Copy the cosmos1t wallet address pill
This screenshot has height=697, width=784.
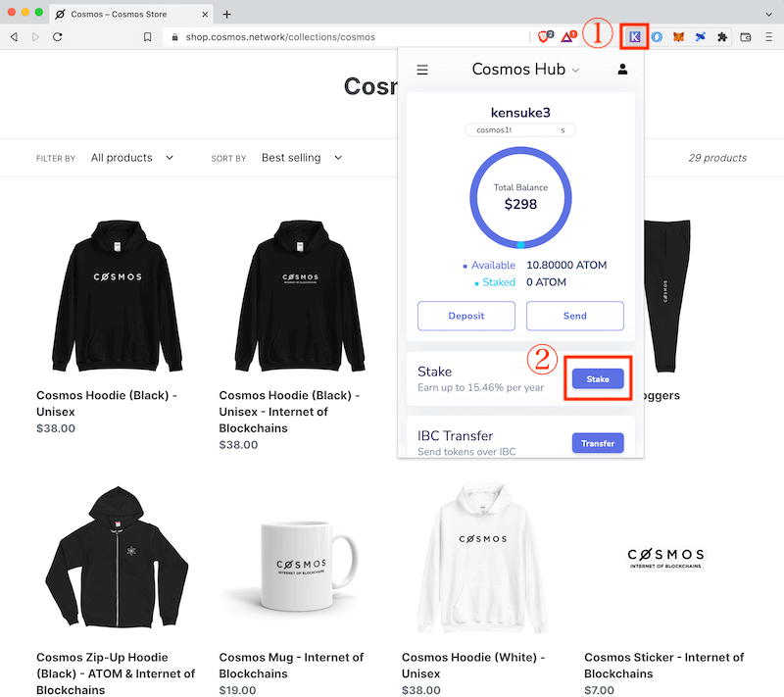coord(520,130)
